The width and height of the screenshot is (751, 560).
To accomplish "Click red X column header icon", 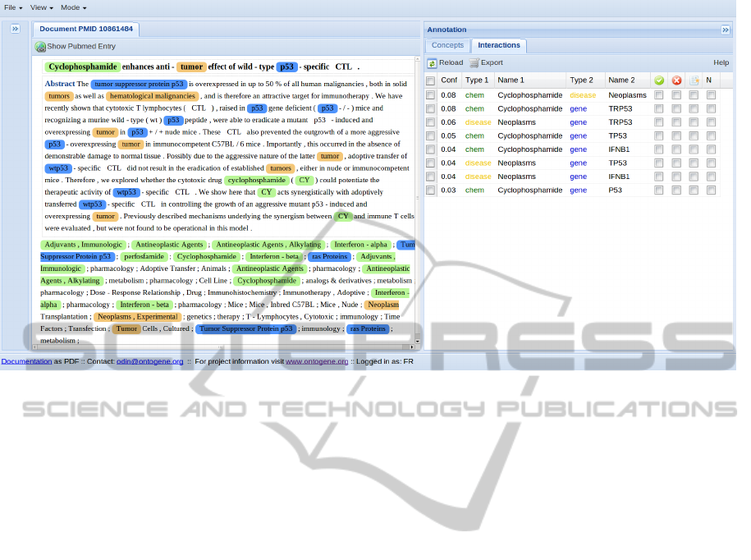I will tap(676, 80).
